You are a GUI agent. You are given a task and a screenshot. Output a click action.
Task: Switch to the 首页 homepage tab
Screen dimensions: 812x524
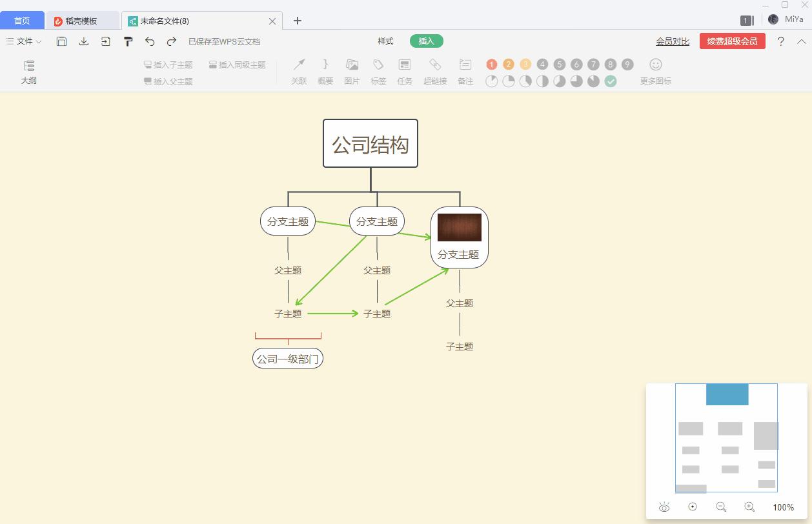pos(22,20)
